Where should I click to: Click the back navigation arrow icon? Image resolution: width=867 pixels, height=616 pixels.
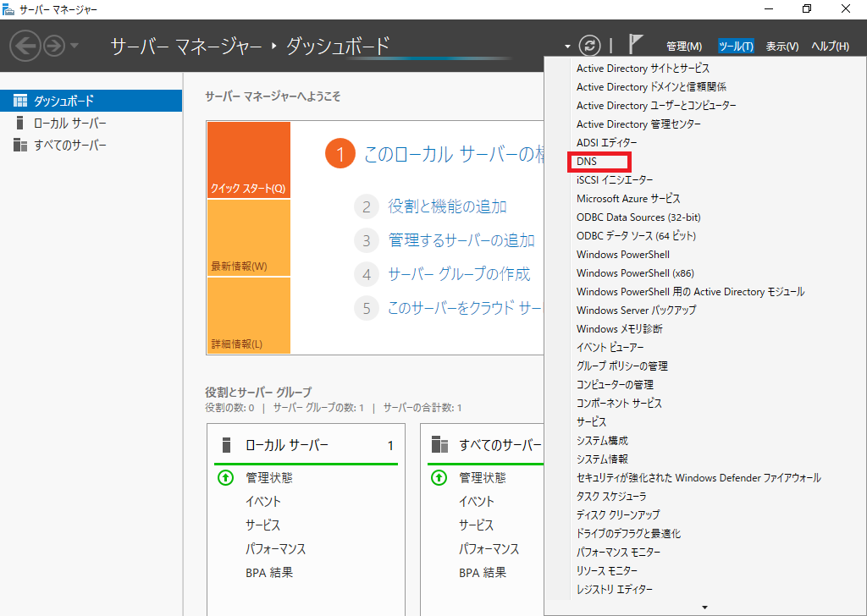25,46
